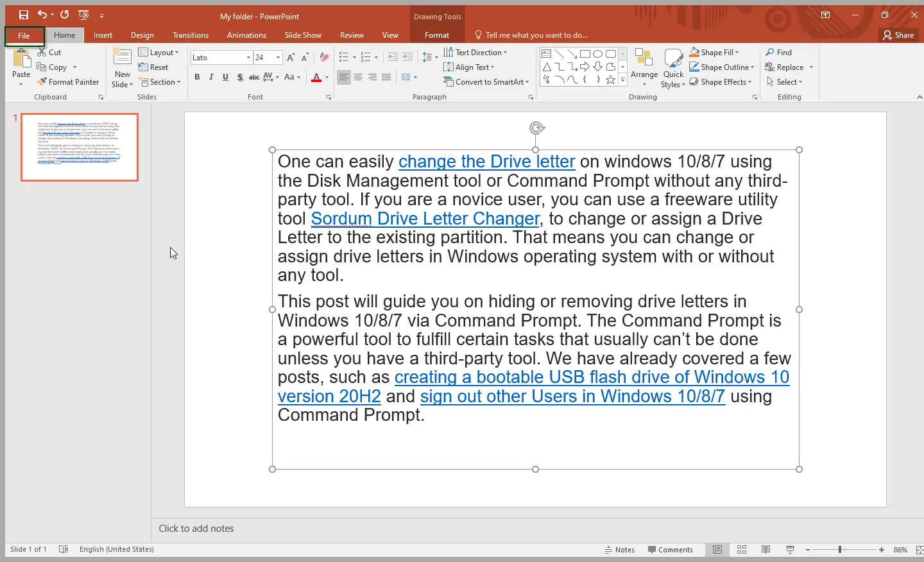
Task: Increase the font size
Action: [291, 58]
